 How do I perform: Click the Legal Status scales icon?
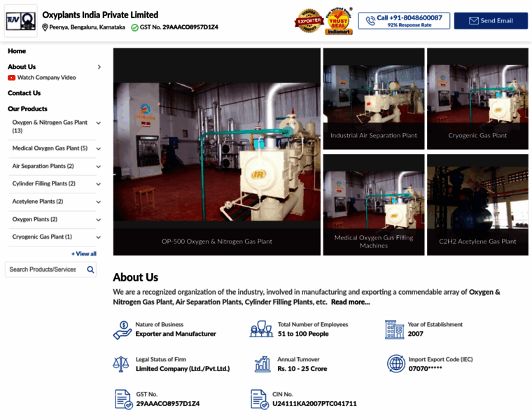(x=121, y=365)
